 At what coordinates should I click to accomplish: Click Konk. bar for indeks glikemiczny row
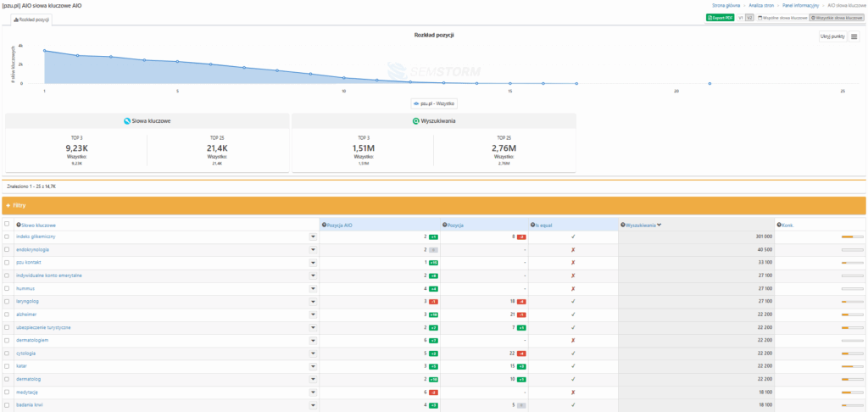click(852, 237)
